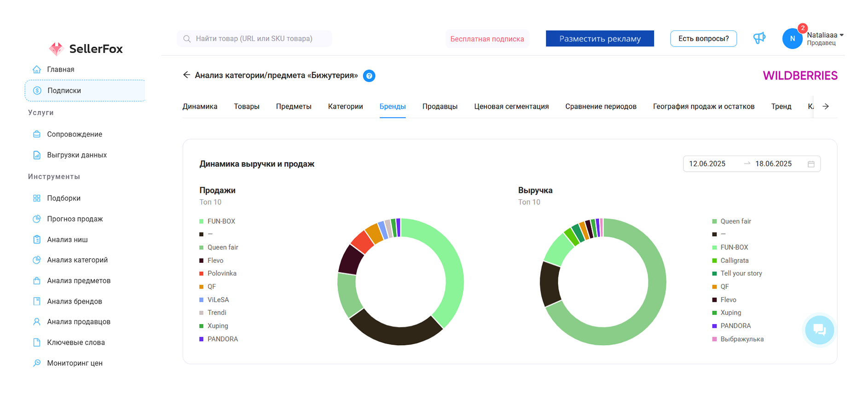Switch to the Предметы tab

294,106
